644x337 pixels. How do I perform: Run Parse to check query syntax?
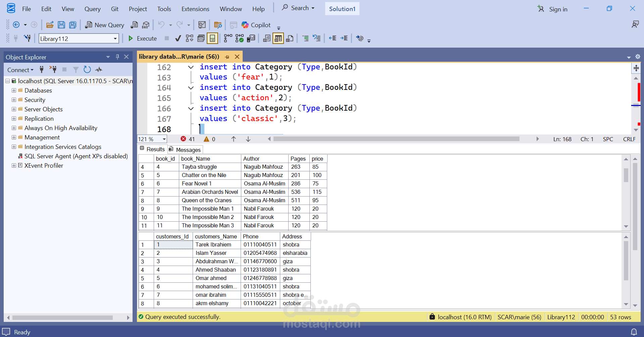[178, 38]
